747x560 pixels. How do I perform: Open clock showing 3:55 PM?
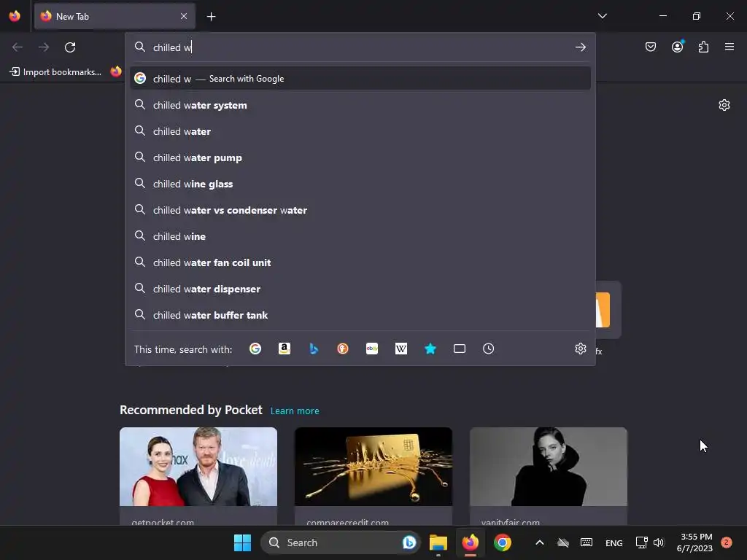(695, 542)
